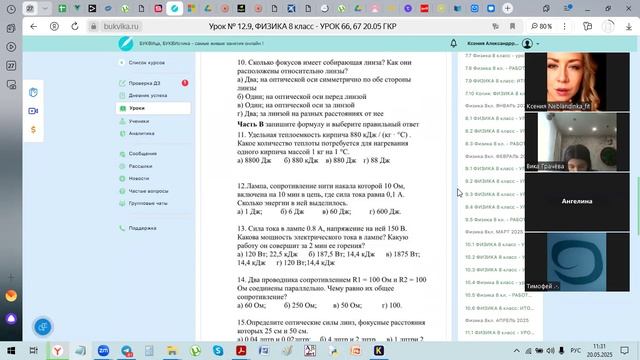Image resolution: width=640 pixels, height=360 pixels.
Task: Click answer в) 50 Ом for question 14
Action: tap(347, 305)
